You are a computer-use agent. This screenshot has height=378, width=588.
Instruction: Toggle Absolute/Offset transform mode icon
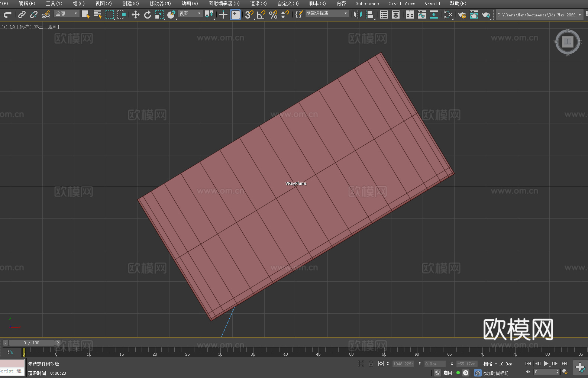click(381, 364)
